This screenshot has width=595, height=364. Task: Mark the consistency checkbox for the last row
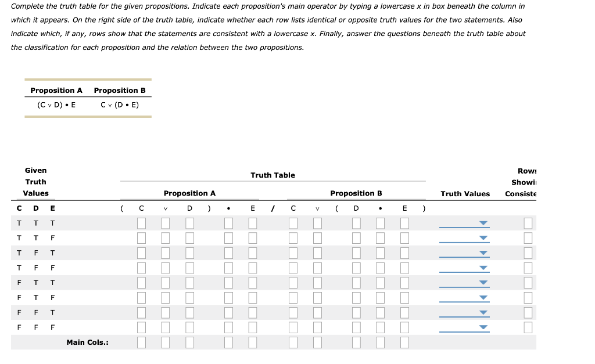528,327
